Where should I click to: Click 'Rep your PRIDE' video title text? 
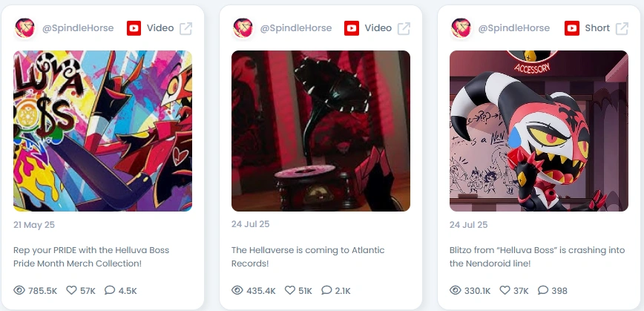tap(91, 257)
